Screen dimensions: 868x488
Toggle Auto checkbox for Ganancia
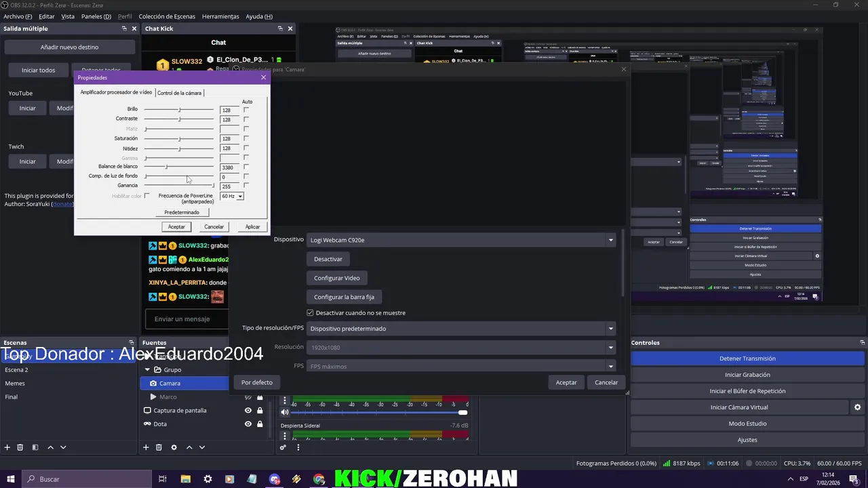pyautogui.click(x=246, y=186)
